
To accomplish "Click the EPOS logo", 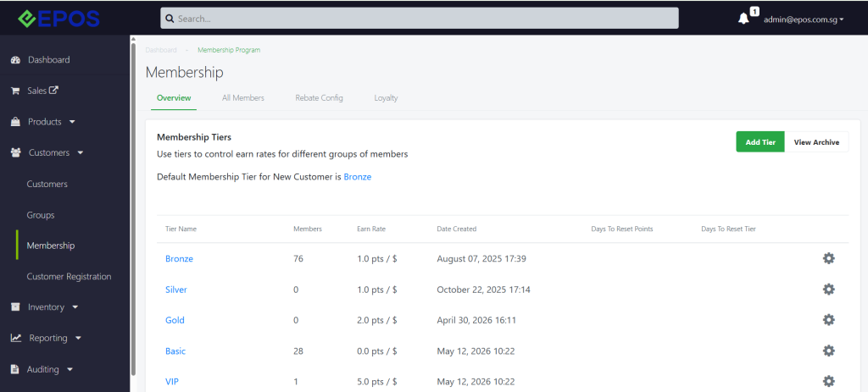I will [x=58, y=19].
